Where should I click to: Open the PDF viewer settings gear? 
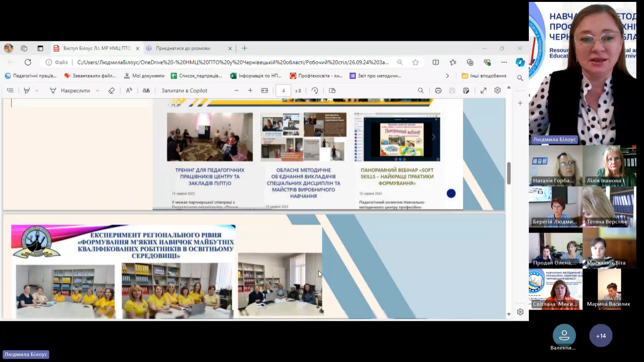tap(497, 91)
